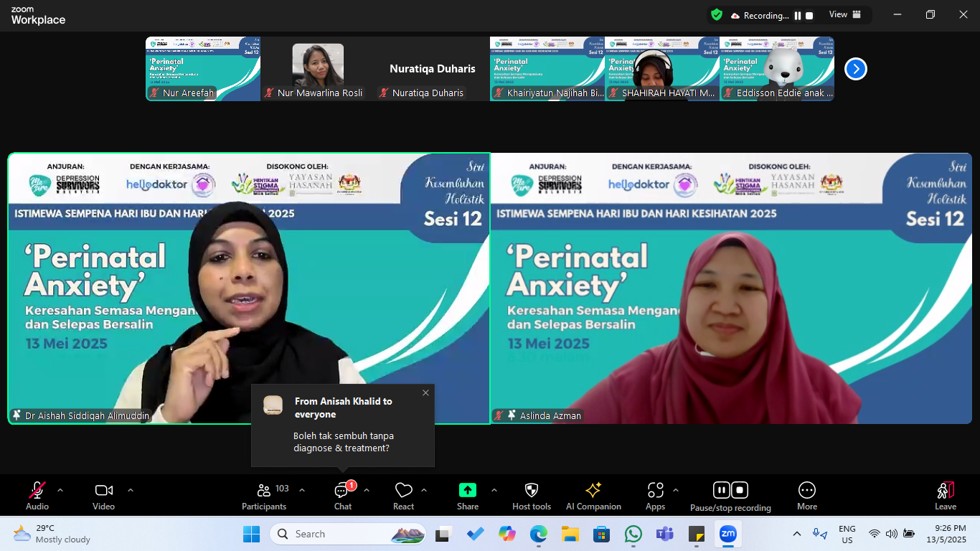The width and height of the screenshot is (980, 551).
Task: Click the Zoom Workplace logo
Action: pos(38,16)
